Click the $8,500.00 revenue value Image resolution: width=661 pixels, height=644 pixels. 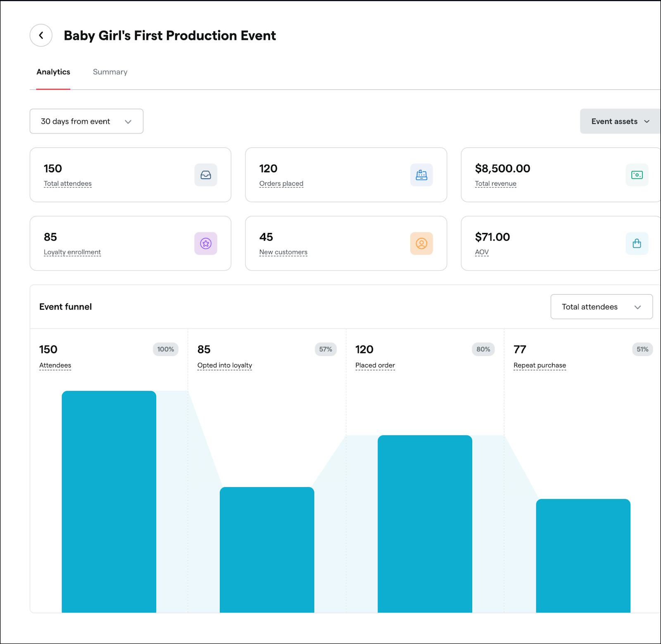[x=502, y=168]
